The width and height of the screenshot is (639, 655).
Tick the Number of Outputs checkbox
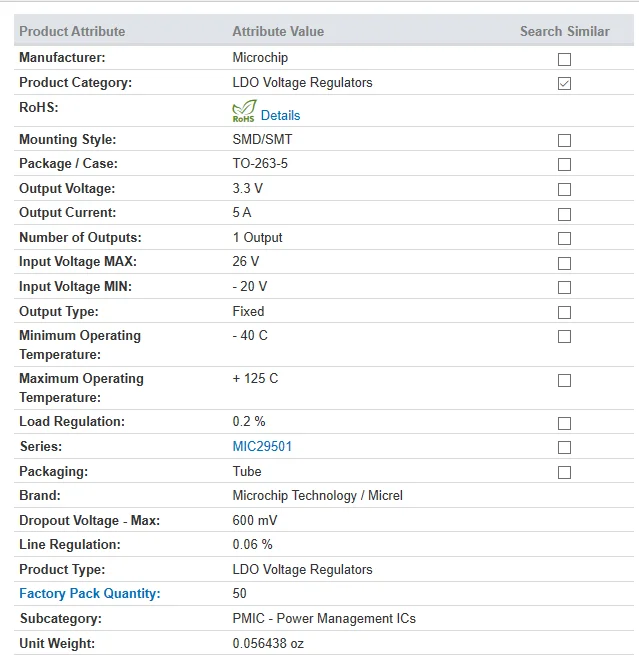tap(564, 239)
